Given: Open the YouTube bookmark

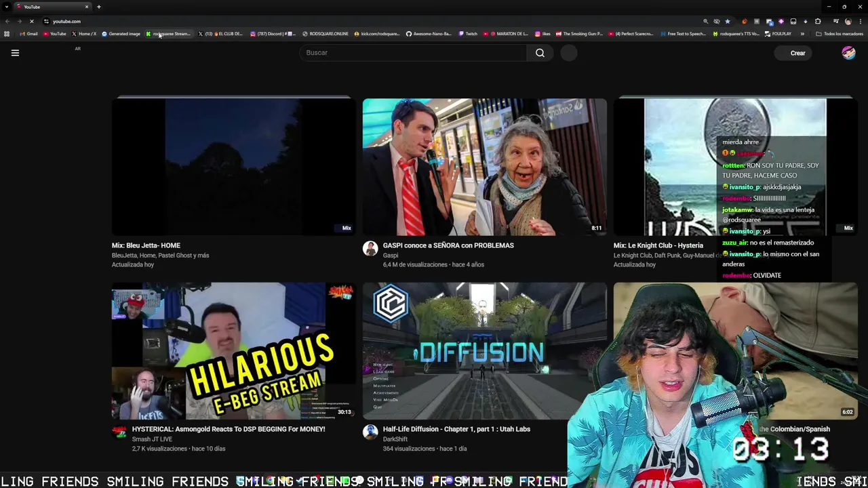Looking at the screenshot, I should (54, 34).
